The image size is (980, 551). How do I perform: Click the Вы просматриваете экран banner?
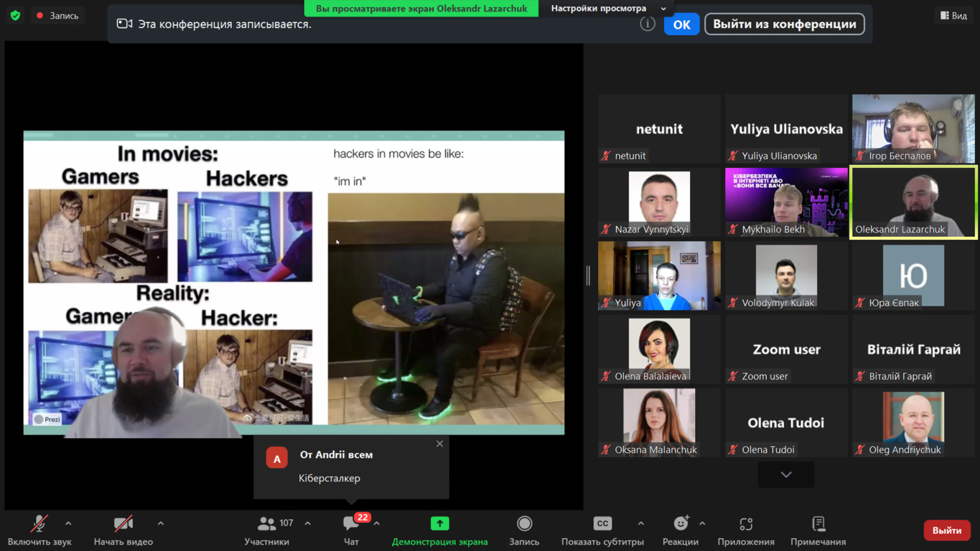tap(421, 8)
